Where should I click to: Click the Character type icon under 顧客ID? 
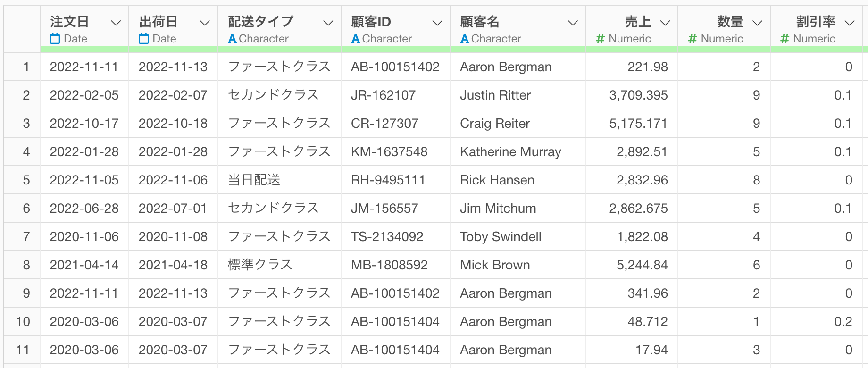356,39
